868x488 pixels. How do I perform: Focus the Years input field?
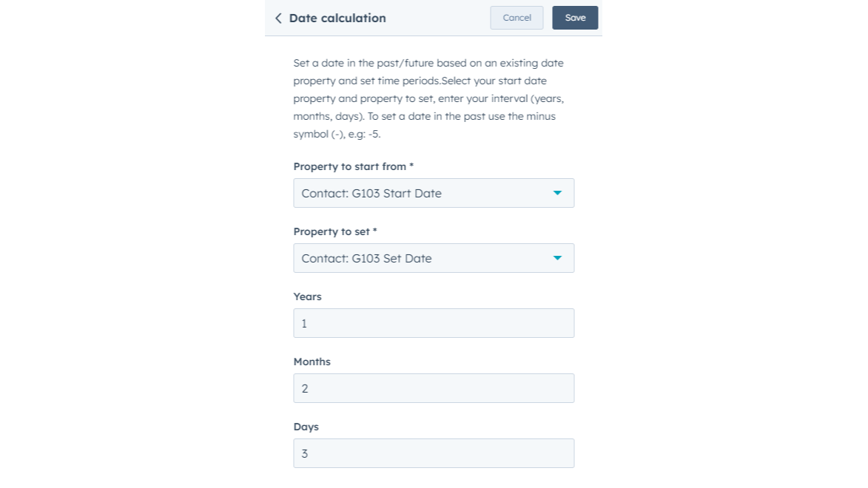coord(434,323)
